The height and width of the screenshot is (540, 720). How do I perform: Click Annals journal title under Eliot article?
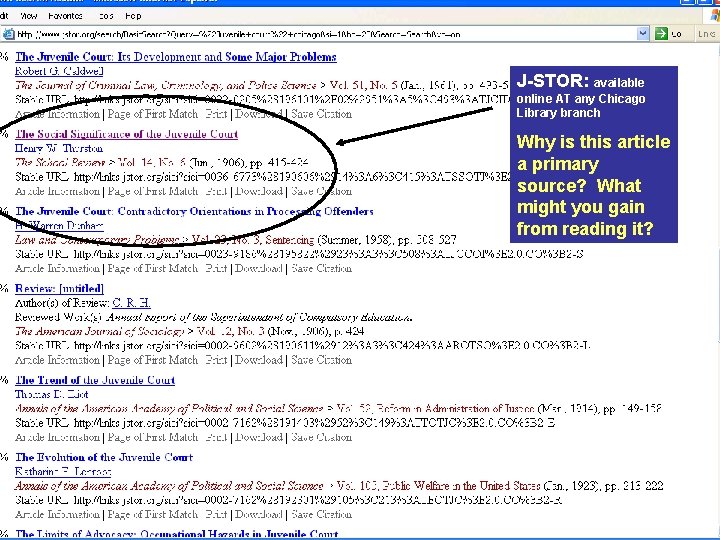click(169, 409)
